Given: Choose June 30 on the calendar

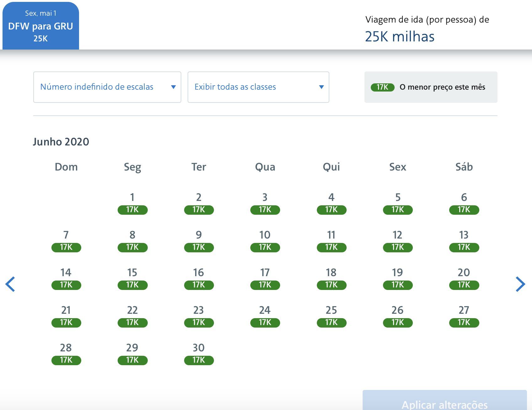Looking at the screenshot, I should 199,354.
